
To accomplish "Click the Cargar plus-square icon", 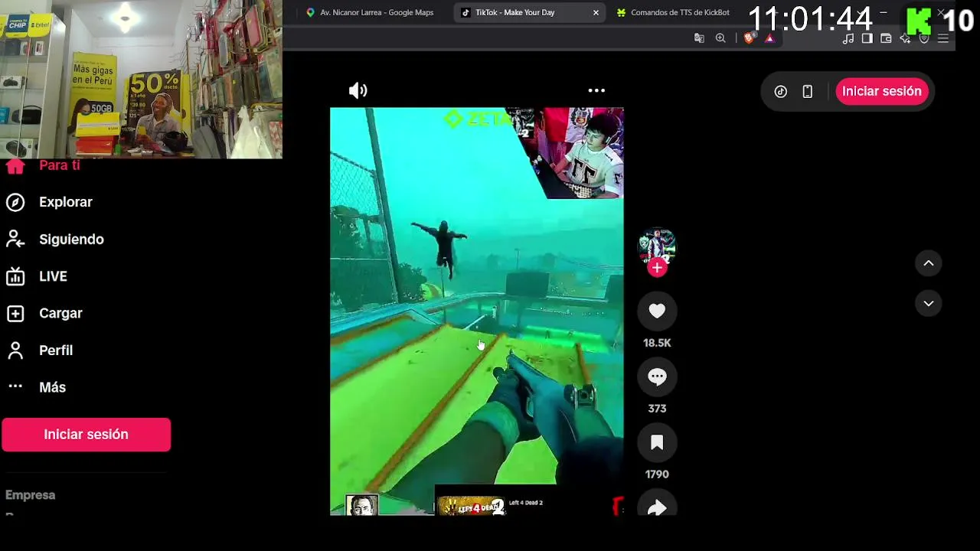I will tap(15, 313).
